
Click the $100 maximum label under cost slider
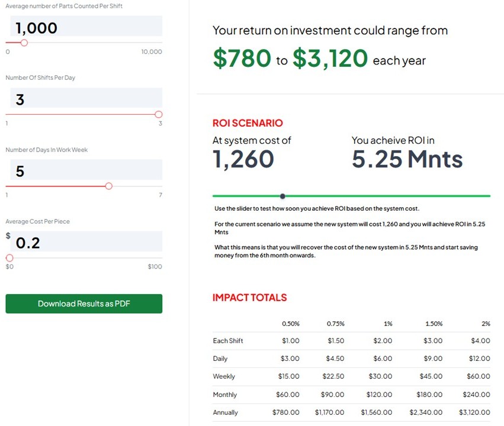(155, 267)
